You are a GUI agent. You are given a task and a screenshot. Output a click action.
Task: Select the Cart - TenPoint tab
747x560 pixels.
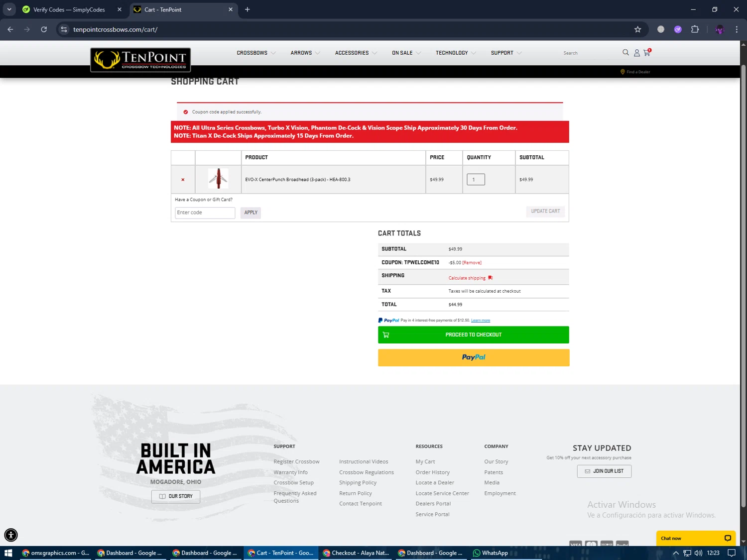click(184, 9)
